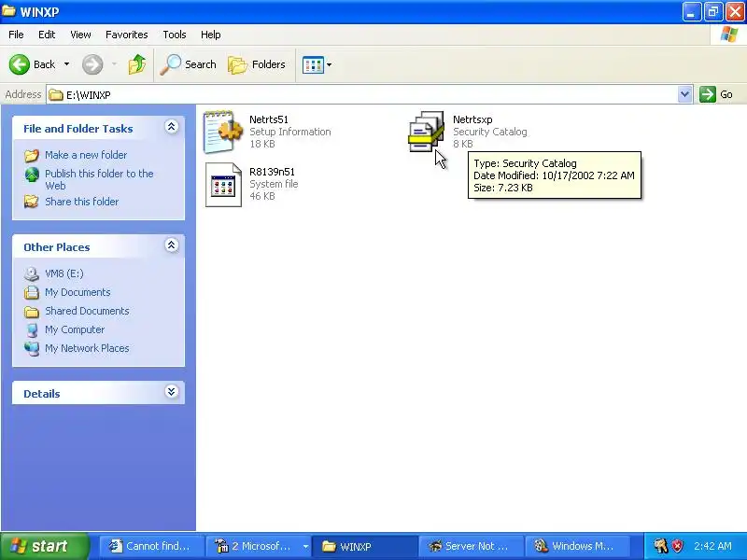
Task: Click the Share this folder link
Action: tap(81, 202)
